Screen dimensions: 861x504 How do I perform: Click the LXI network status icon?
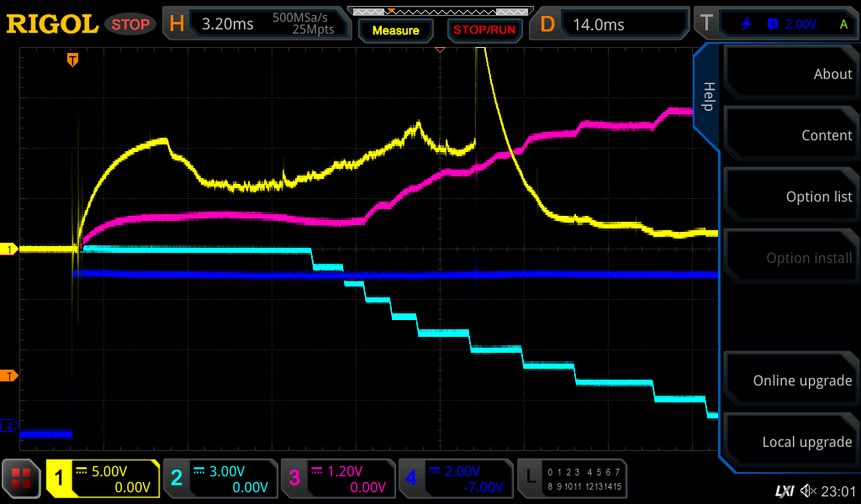784,491
